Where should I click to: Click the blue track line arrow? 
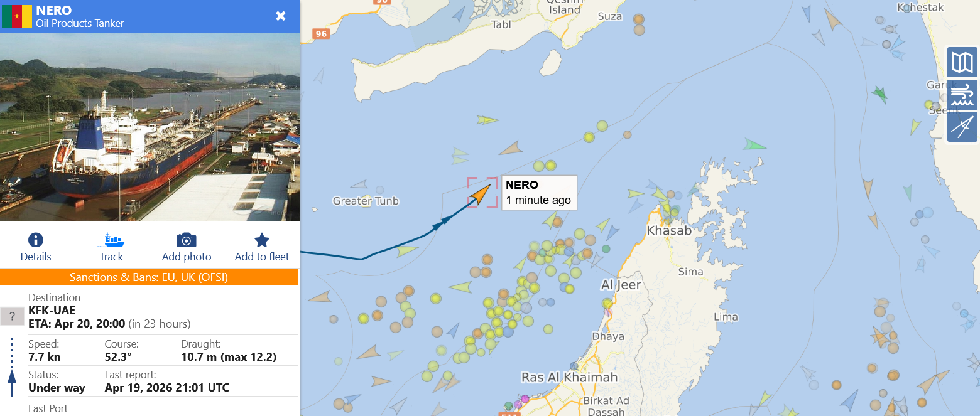tap(445, 220)
